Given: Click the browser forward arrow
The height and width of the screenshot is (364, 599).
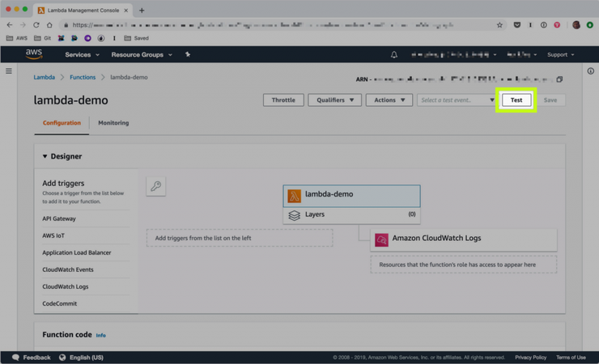Looking at the screenshot, I should tap(23, 25).
